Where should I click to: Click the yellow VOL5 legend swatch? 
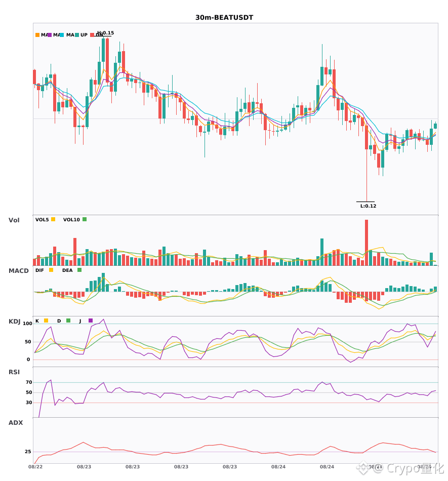(53, 219)
